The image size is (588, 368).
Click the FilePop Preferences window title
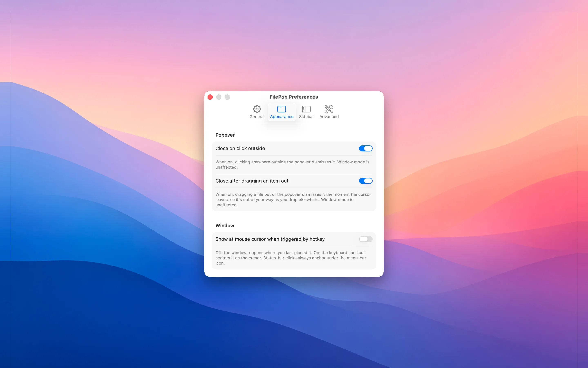294,97
